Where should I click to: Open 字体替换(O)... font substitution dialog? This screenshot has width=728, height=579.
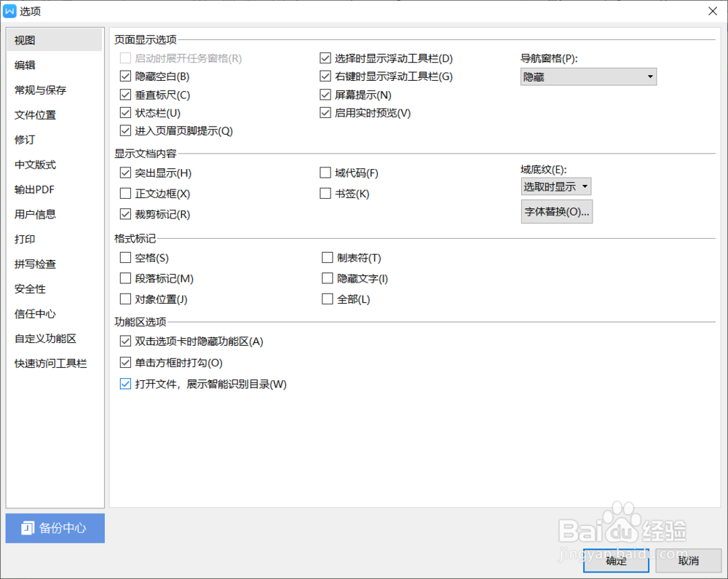(x=557, y=212)
